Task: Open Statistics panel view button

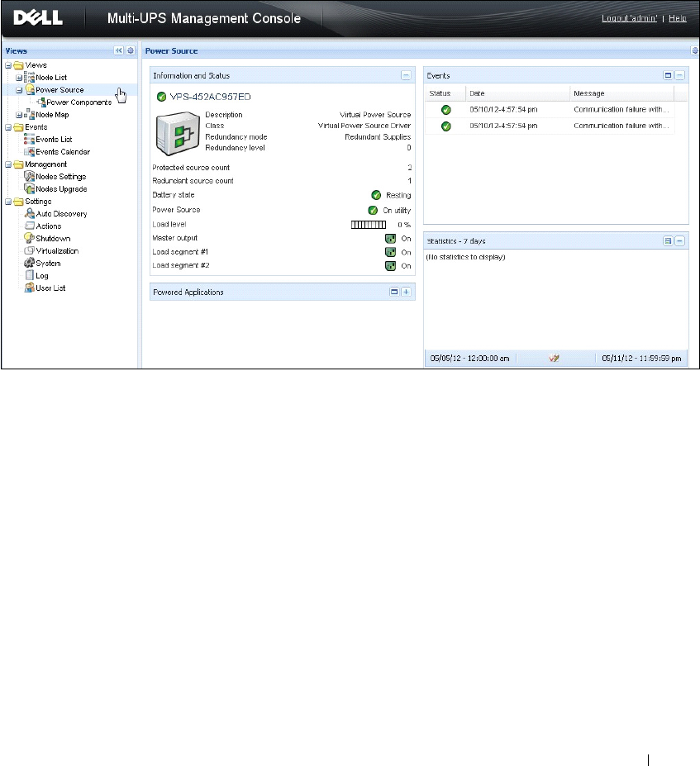Action: 668,240
